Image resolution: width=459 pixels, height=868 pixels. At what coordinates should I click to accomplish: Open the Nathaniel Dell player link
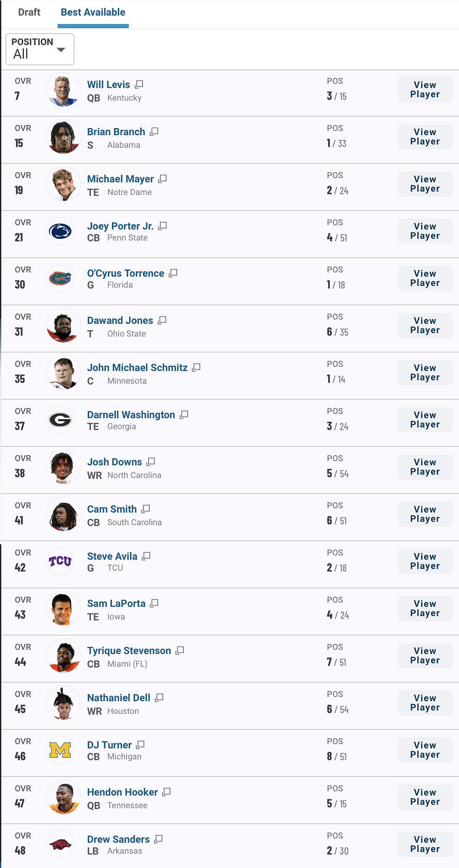[x=119, y=698]
